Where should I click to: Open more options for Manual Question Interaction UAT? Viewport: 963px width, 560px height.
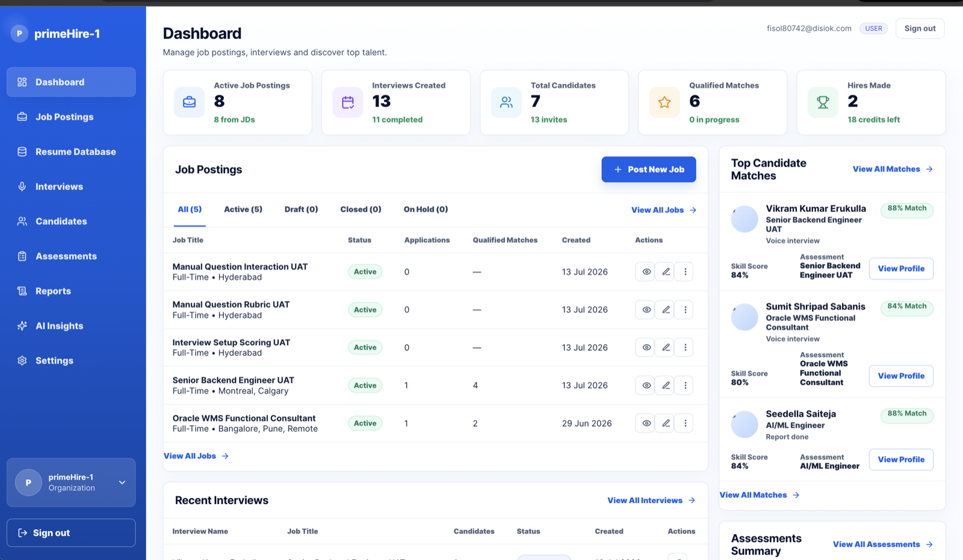684,272
